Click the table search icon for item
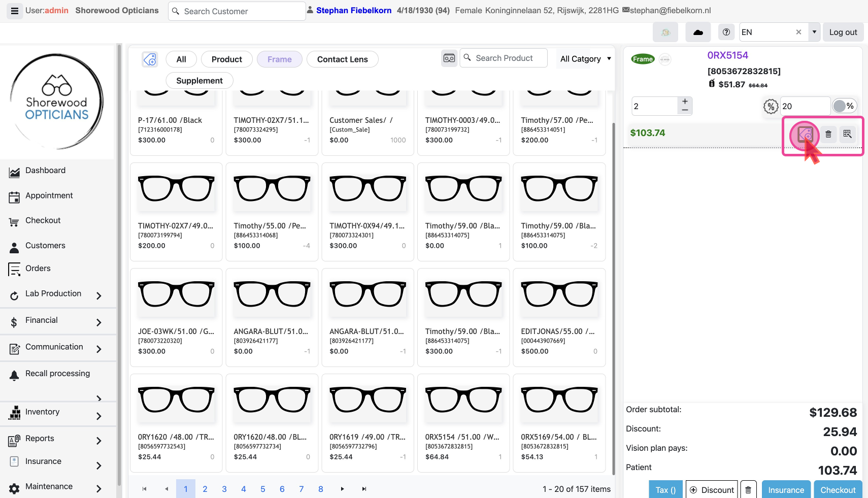The image size is (868, 498). point(847,134)
